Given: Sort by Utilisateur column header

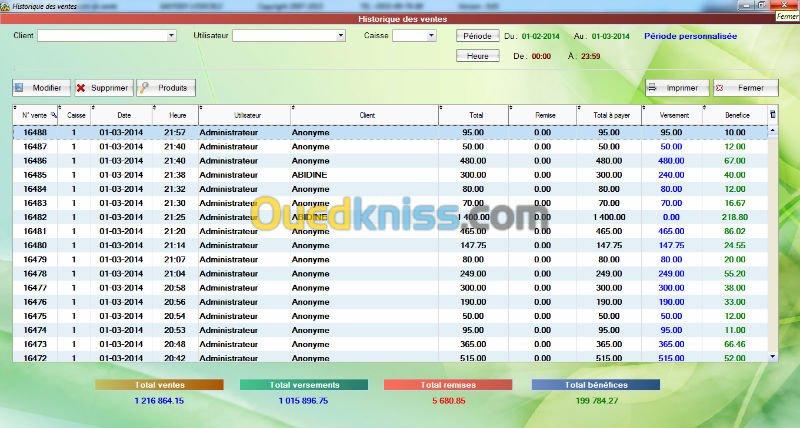Looking at the screenshot, I should click(245, 115).
